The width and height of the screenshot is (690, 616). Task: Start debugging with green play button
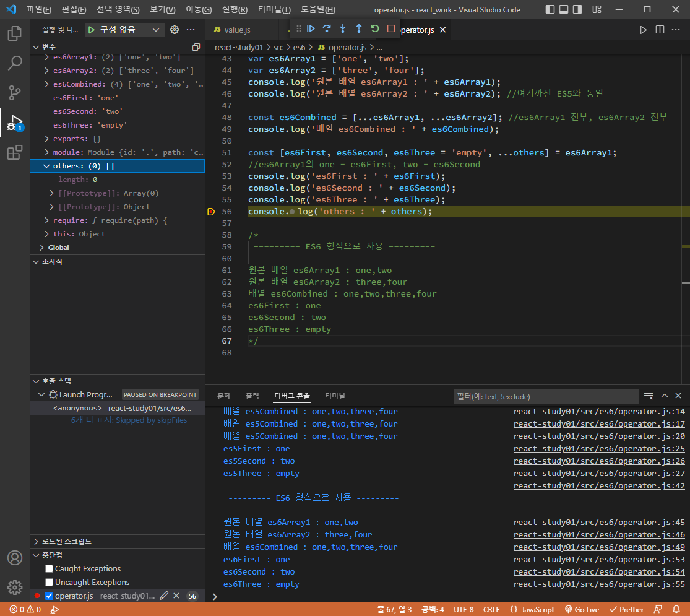click(92, 30)
